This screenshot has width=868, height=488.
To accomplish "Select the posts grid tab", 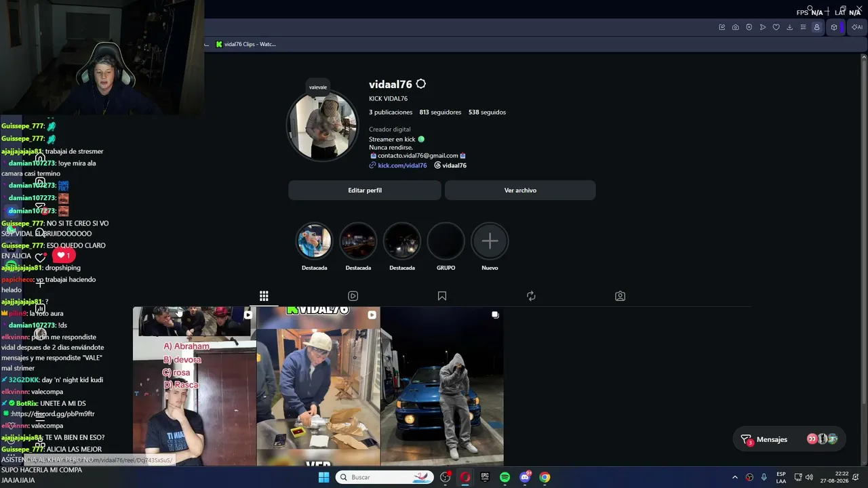I will tap(264, 296).
